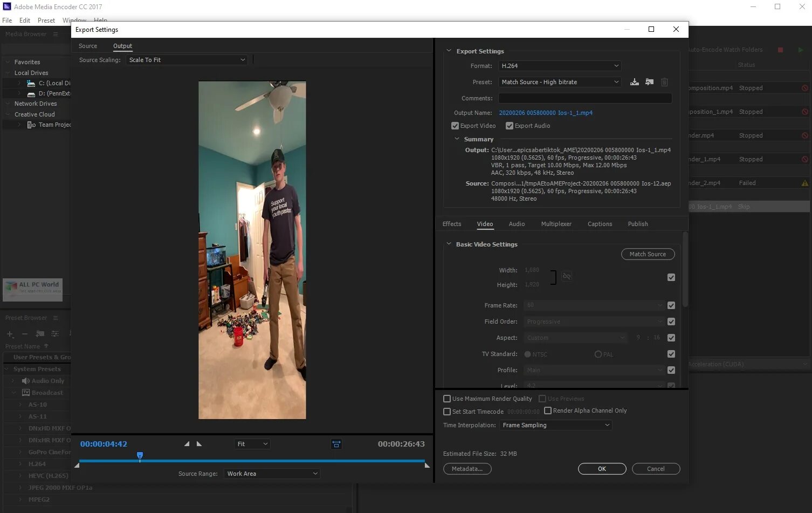Collapse the Export Settings section
Image resolution: width=812 pixels, height=513 pixels.
click(449, 51)
